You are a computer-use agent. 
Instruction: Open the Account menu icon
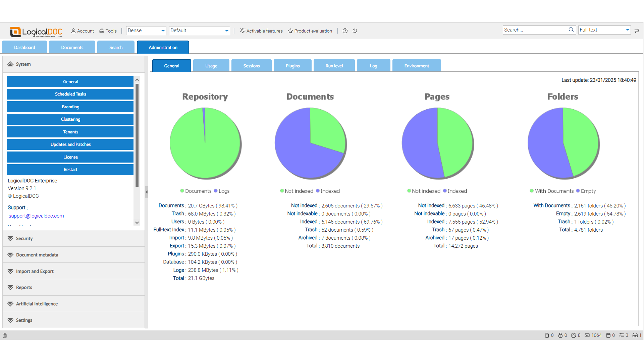click(73, 31)
